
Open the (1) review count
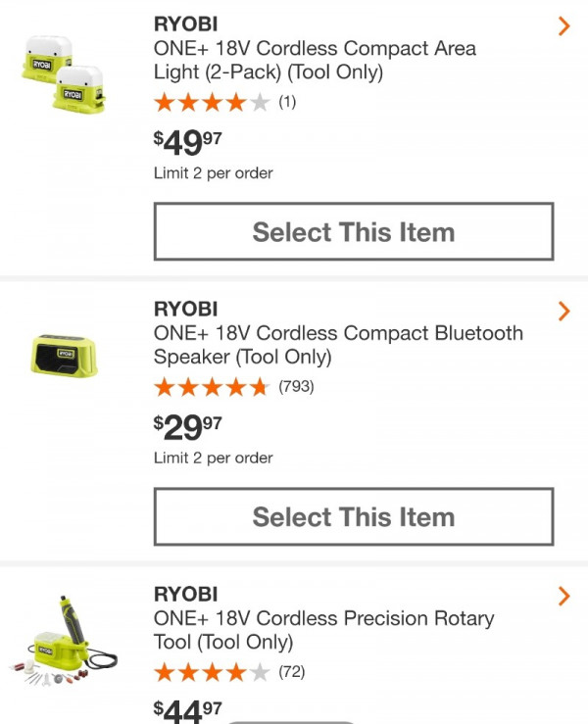(x=287, y=102)
